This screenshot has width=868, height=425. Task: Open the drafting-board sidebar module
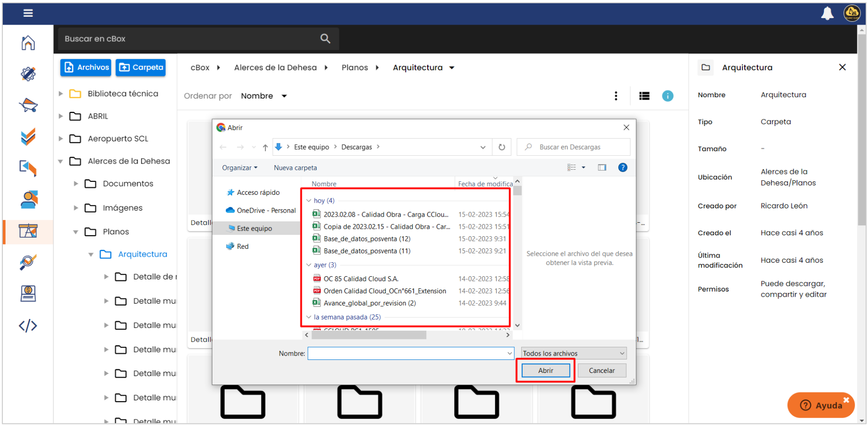coord(28,231)
